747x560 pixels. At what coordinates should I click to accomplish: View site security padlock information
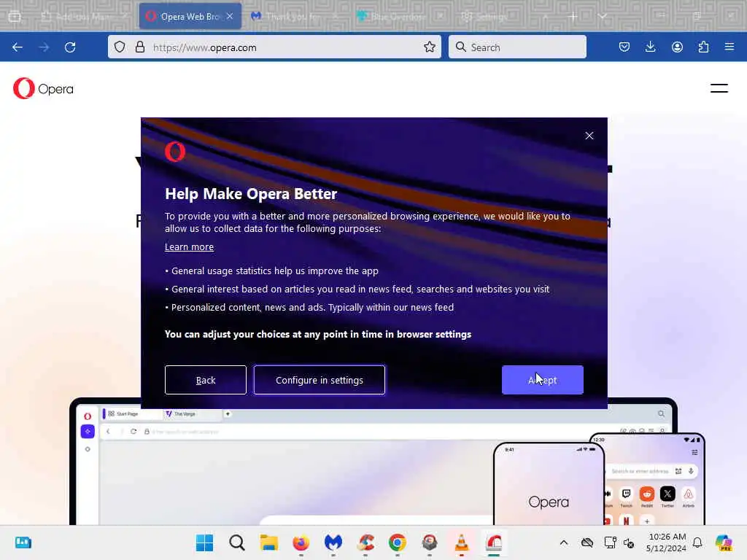point(139,47)
